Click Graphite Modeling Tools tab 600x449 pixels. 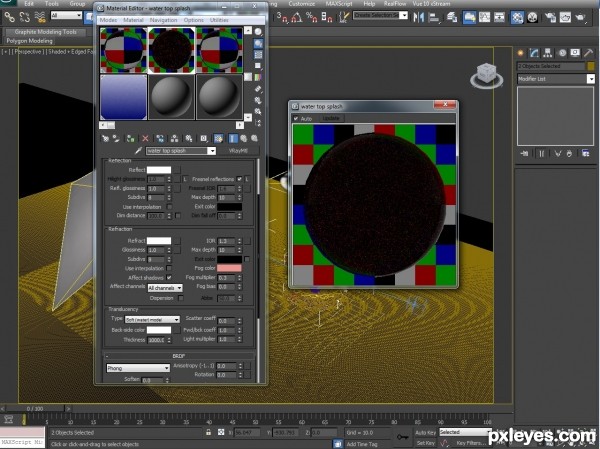click(46, 32)
